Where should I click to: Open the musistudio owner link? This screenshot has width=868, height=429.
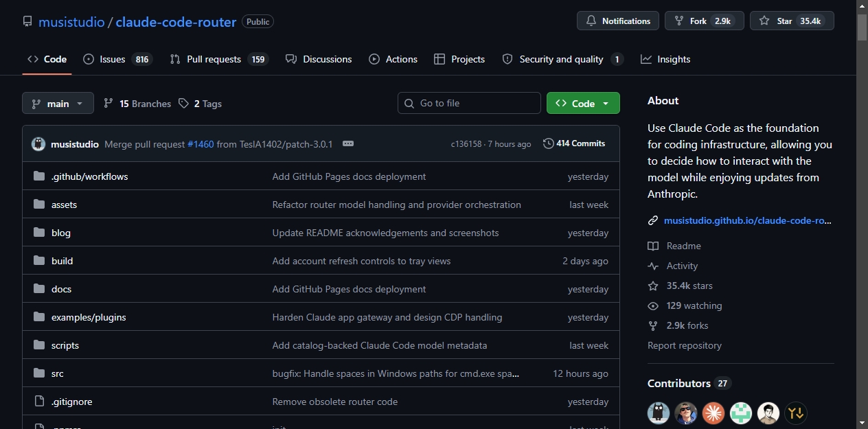[71, 21]
